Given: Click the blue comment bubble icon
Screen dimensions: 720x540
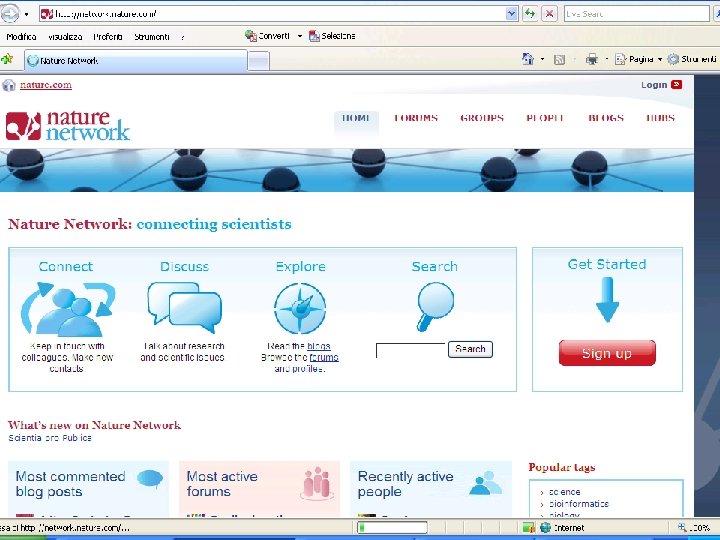Looking at the screenshot, I should pos(150,479).
